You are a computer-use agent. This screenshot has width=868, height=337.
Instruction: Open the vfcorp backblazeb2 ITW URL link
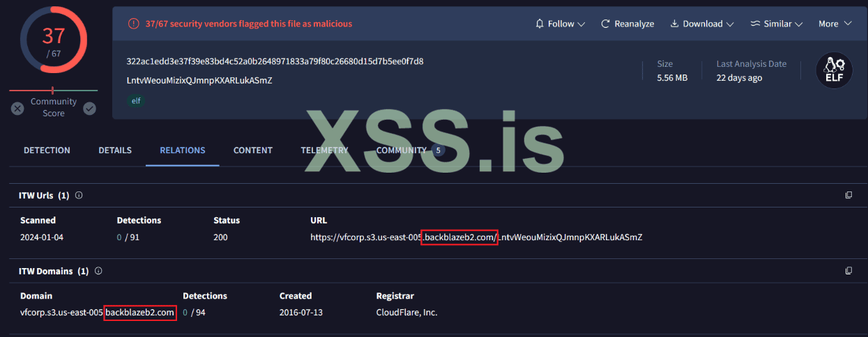476,237
